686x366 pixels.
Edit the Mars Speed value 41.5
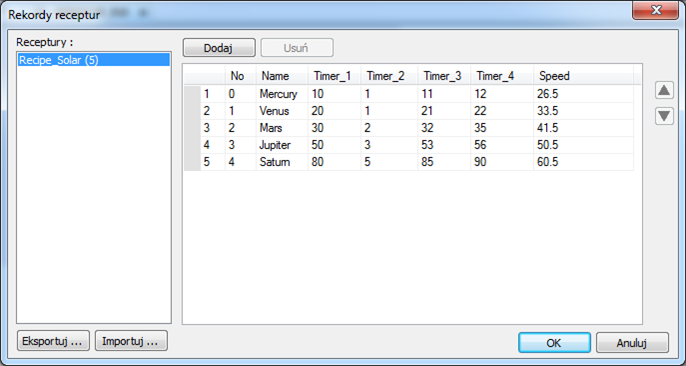pyautogui.click(x=584, y=128)
